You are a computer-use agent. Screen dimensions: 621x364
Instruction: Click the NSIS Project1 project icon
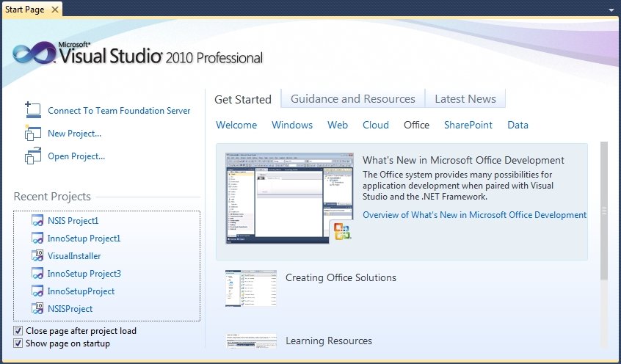pyautogui.click(x=37, y=220)
